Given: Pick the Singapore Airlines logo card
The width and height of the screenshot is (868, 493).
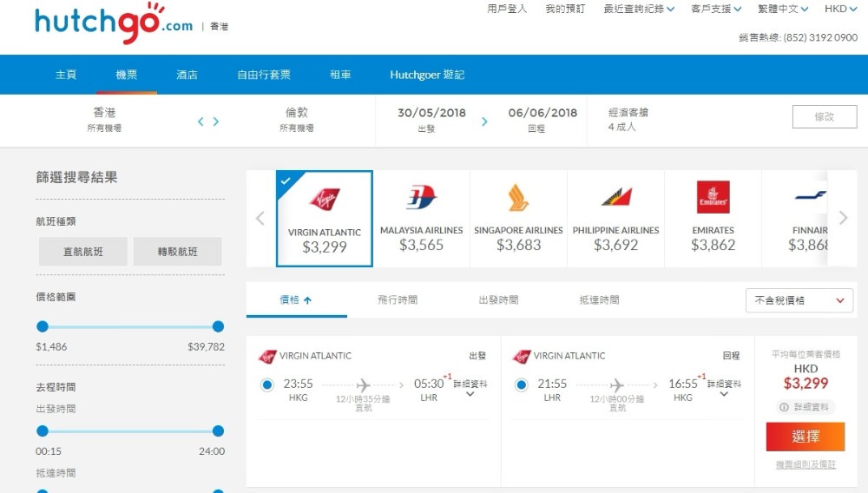Looking at the screenshot, I should click(x=518, y=218).
